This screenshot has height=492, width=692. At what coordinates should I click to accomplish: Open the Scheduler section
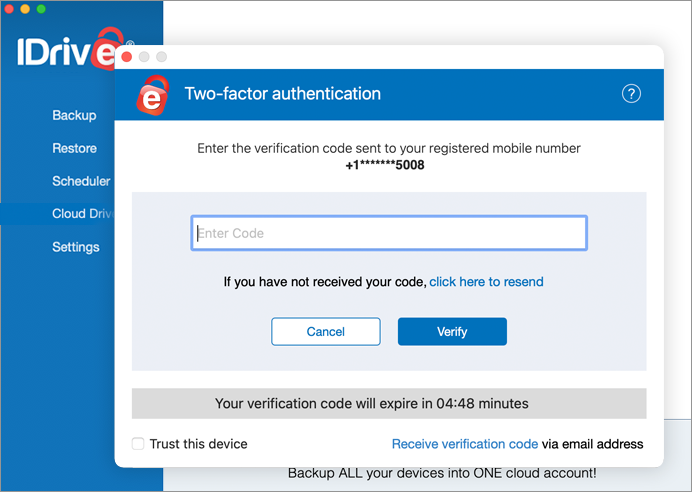coord(81,181)
